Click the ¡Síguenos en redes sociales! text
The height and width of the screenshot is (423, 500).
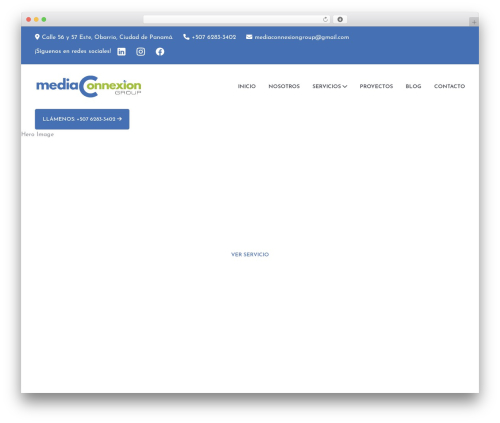[x=73, y=51]
